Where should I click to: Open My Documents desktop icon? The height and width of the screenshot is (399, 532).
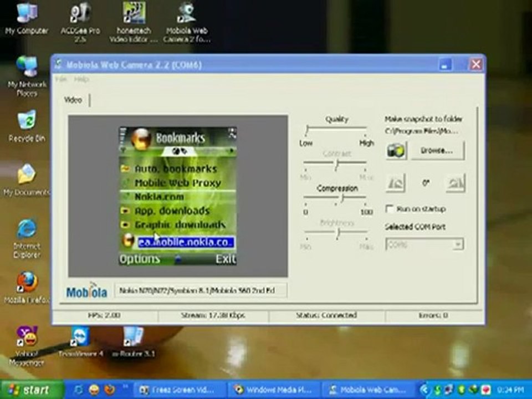tap(27, 181)
